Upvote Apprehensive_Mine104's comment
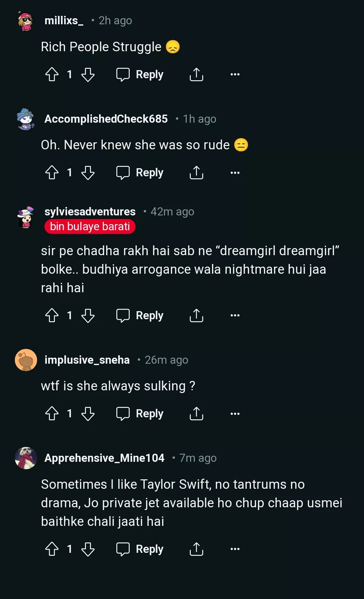The width and height of the screenshot is (364, 599). click(52, 549)
